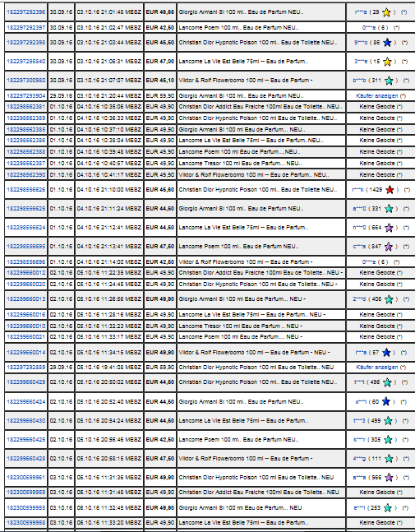Click Käufer anzeigen for the EUR 59,90 Giorgio Armani row
The height and width of the screenshot is (532, 415).
tap(377, 95)
